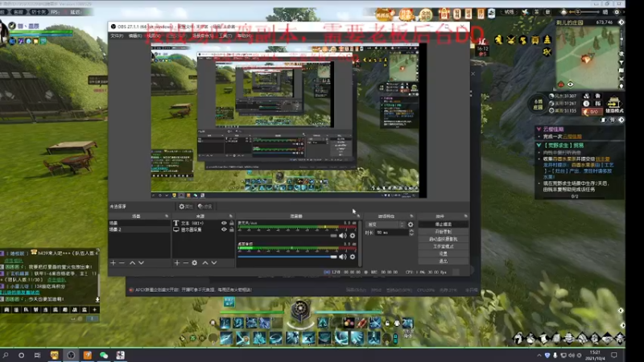Image resolution: width=644 pixels, height=362 pixels.
Task: Open Settings from the Controls panel
Action: coord(444,254)
